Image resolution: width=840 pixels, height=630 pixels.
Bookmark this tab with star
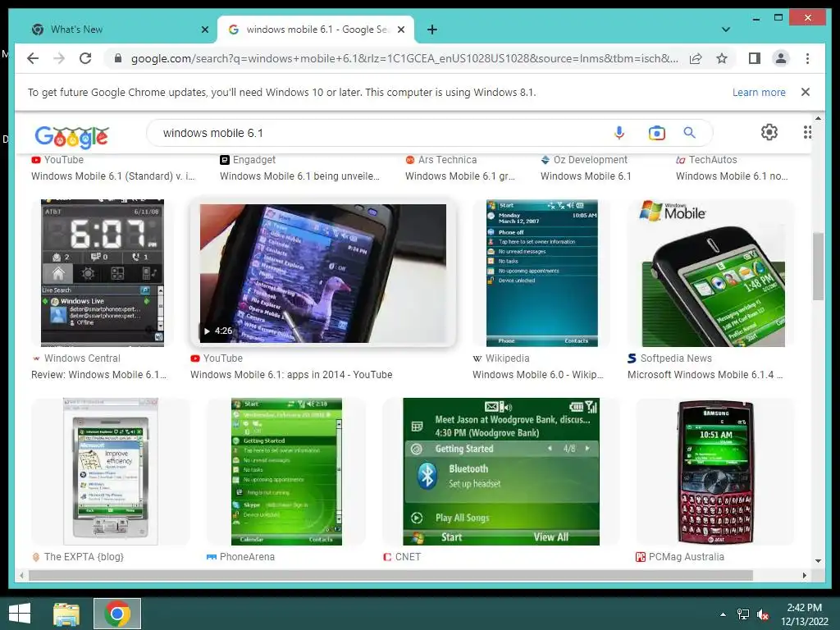pyautogui.click(x=722, y=58)
